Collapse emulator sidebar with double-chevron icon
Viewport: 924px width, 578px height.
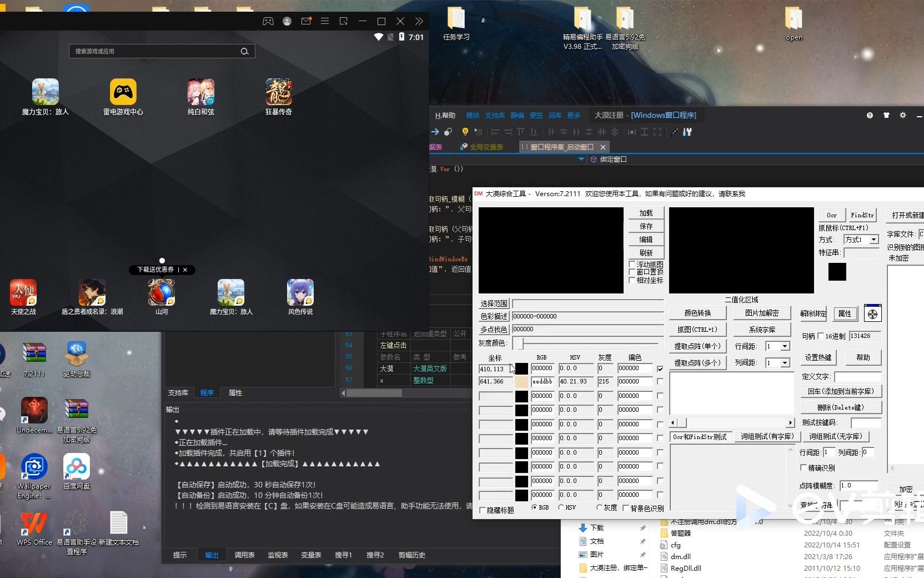(419, 21)
